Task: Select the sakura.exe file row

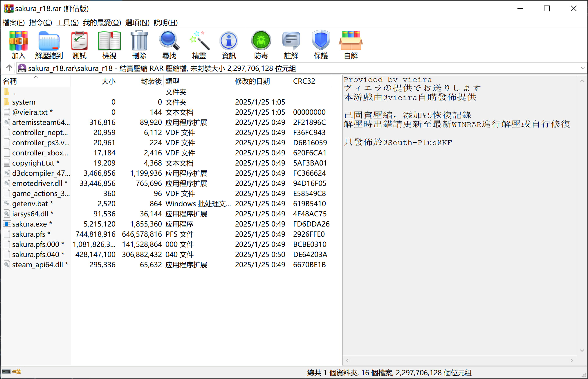Action: (29, 224)
